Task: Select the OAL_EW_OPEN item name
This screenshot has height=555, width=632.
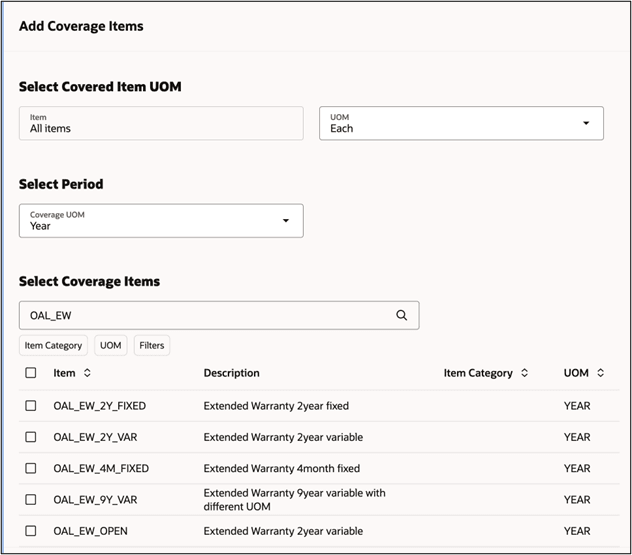Action: [90, 531]
